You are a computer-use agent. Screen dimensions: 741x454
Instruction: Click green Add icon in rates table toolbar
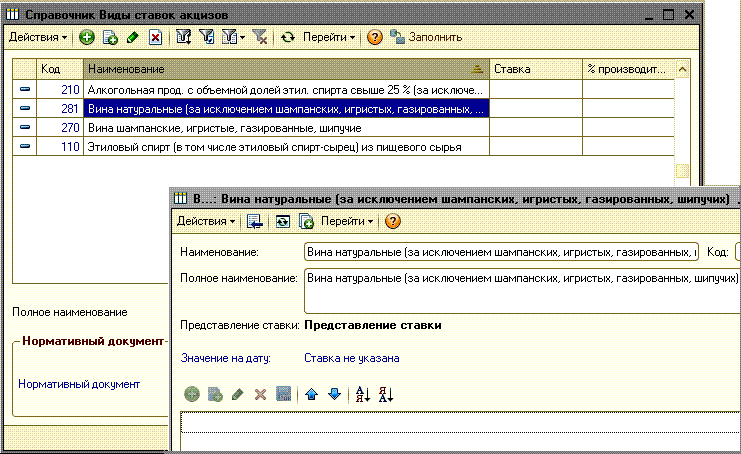coord(191,394)
